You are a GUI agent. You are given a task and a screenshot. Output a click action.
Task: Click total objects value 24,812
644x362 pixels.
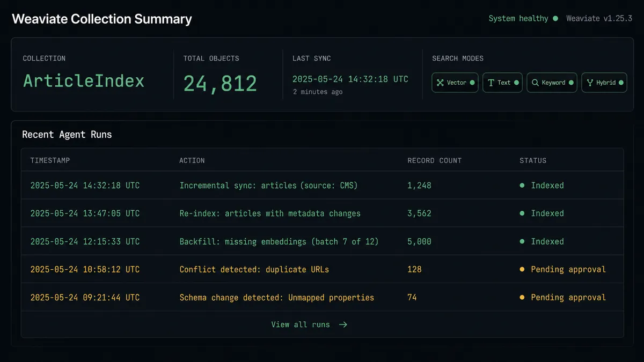[220, 83]
